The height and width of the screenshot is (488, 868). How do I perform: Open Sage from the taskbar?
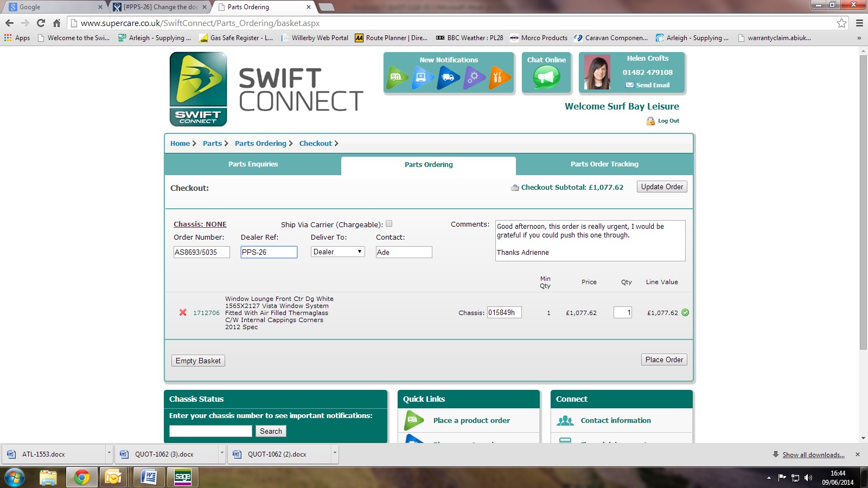coord(183,478)
